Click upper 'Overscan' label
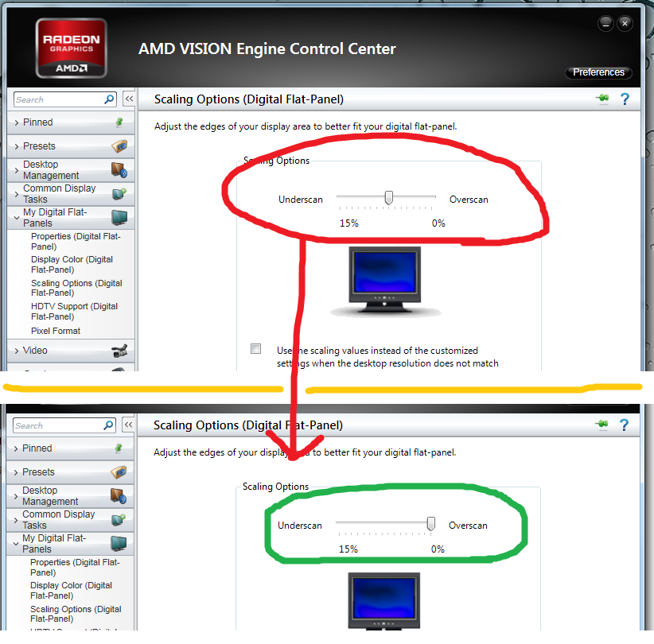Image resolution: width=654 pixels, height=644 pixels. (469, 200)
